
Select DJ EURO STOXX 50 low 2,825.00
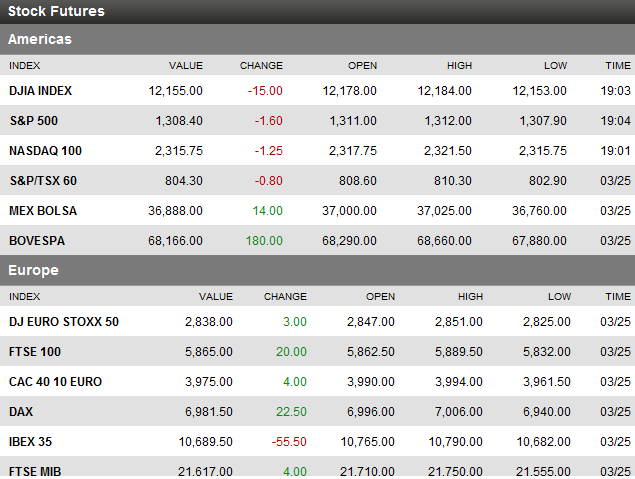tap(547, 321)
